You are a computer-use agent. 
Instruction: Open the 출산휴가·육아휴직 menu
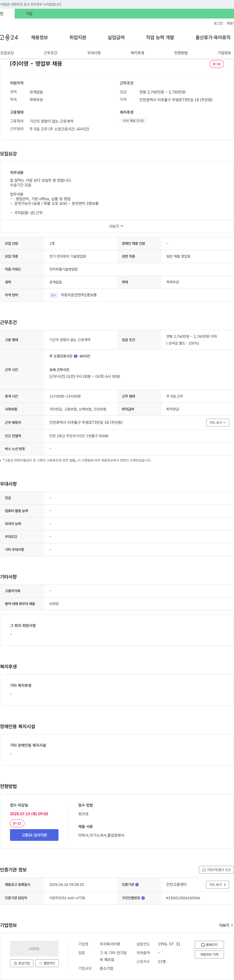(213, 37)
